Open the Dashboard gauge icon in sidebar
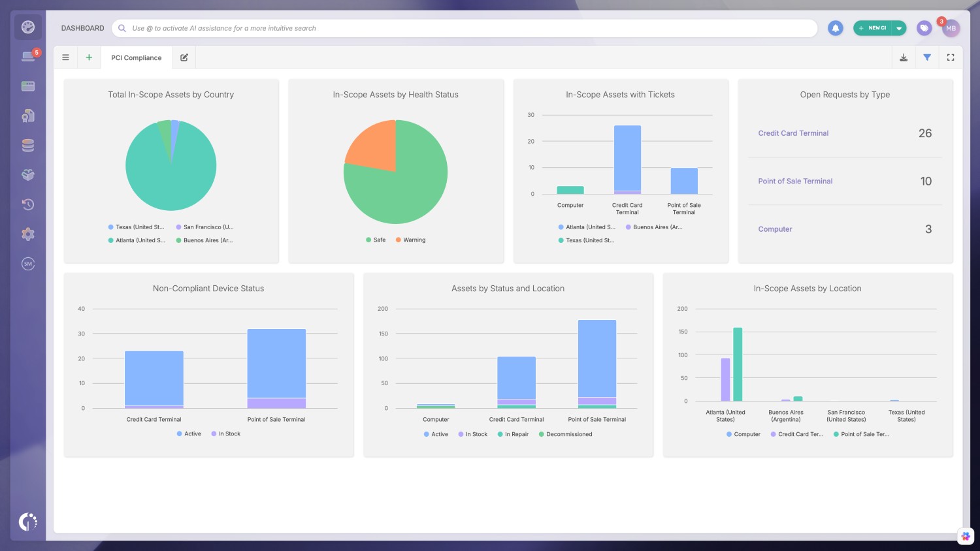The image size is (980, 551). point(27,27)
